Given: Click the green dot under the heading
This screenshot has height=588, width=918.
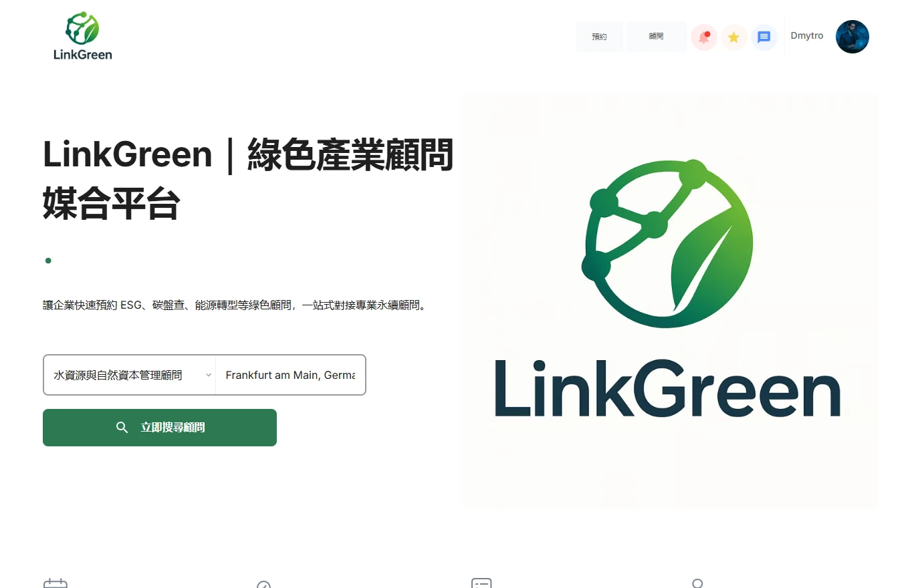Looking at the screenshot, I should (x=48, y=261).
